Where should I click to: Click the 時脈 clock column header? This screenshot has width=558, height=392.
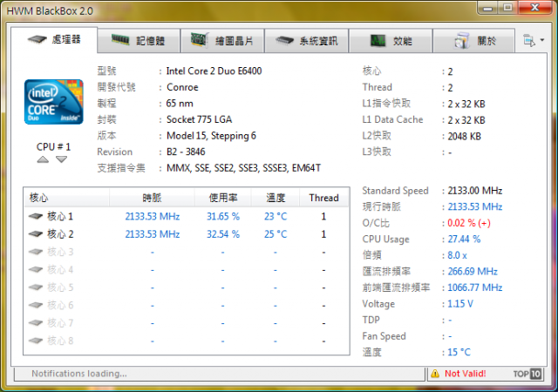click(152, 198)
